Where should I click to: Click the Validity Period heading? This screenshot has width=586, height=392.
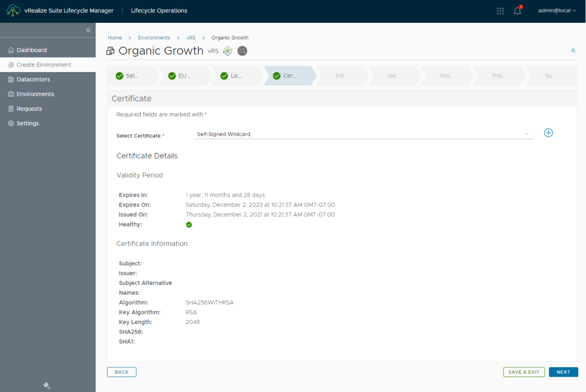tap(140, 175)
